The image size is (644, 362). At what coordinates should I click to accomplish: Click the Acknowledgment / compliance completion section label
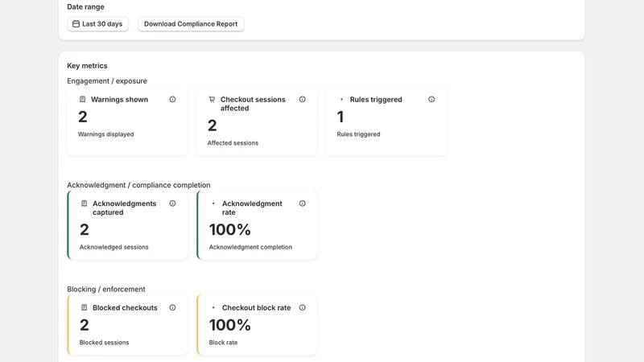(138, 185)
